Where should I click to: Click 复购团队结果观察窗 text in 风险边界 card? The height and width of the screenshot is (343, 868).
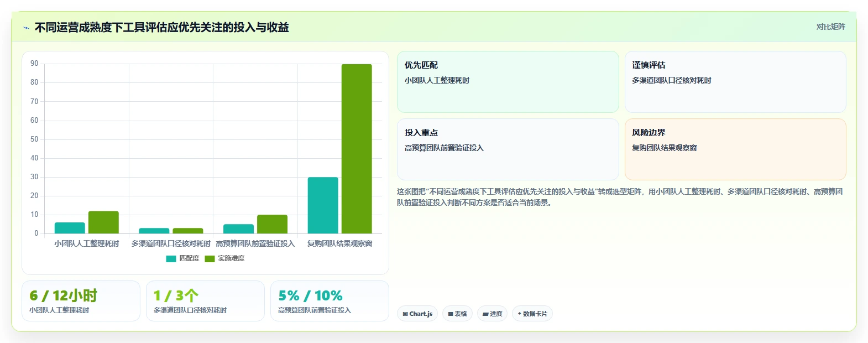(665, 148)
